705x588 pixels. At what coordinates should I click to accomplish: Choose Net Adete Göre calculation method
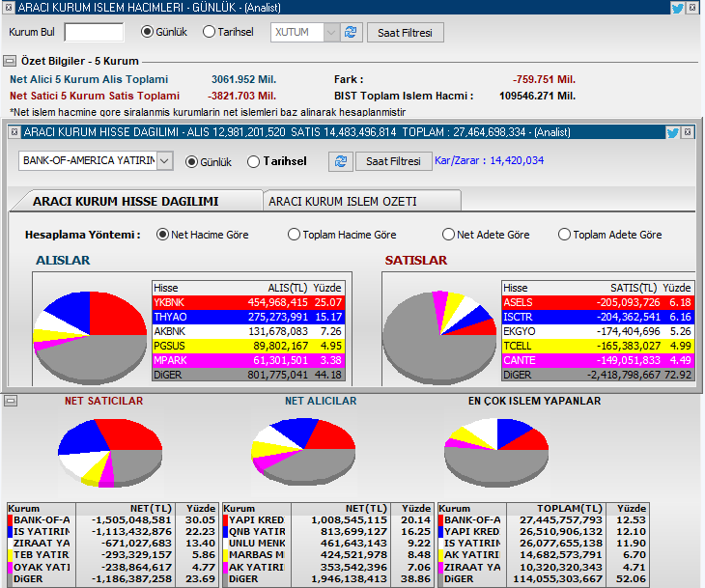tap(448, 235)
